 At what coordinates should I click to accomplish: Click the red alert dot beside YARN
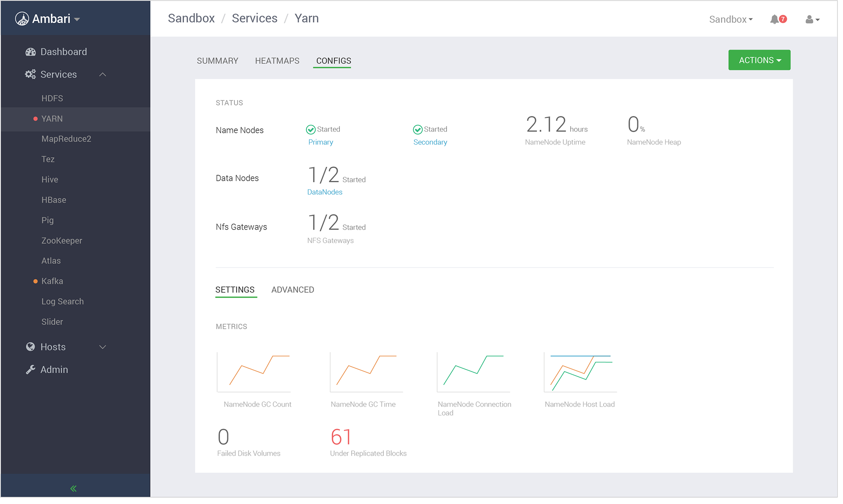[36, 119]
